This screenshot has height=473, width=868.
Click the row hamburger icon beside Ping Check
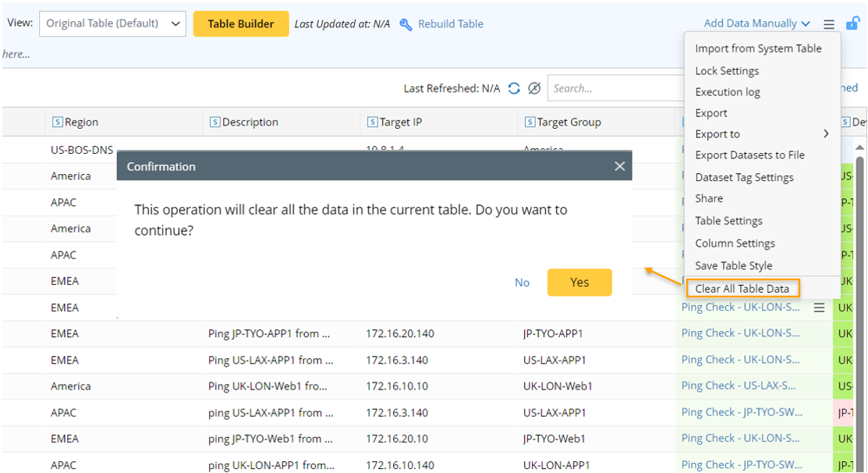819,308
